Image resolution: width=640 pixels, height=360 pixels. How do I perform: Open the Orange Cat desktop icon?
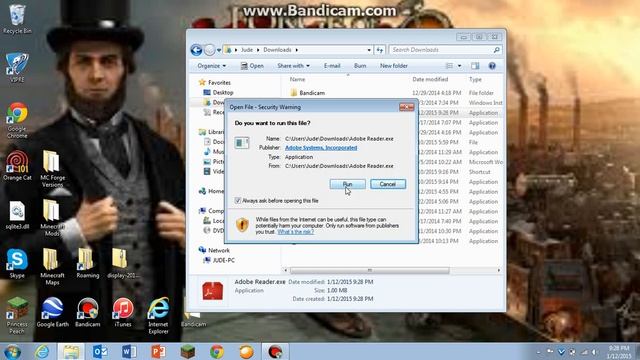click(x=17, y=166)
